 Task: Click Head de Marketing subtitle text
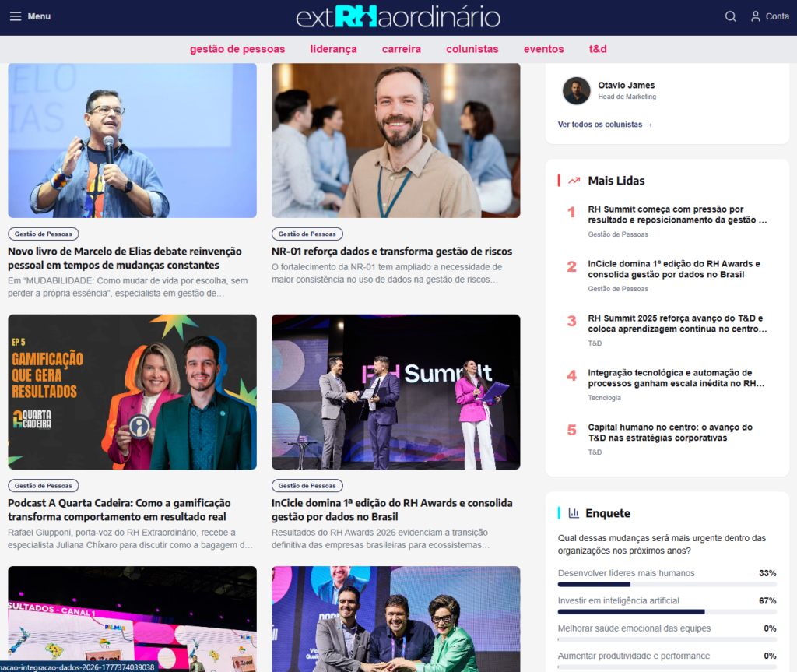pyautogui.click(x=627, y=97)
